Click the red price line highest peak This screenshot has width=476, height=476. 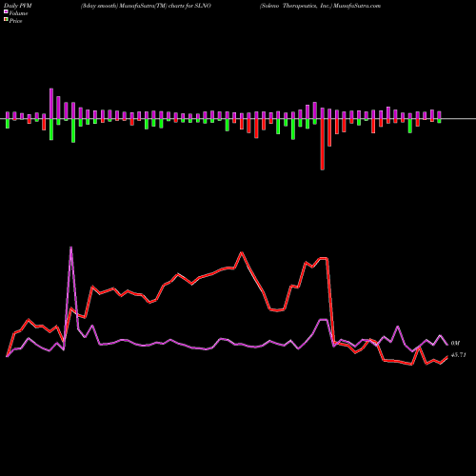[242, 253]
